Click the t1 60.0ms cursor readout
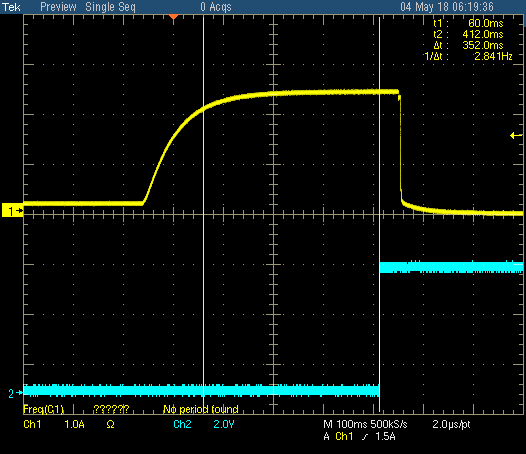Viewport: 526px width, 454px height. (468, 23)
